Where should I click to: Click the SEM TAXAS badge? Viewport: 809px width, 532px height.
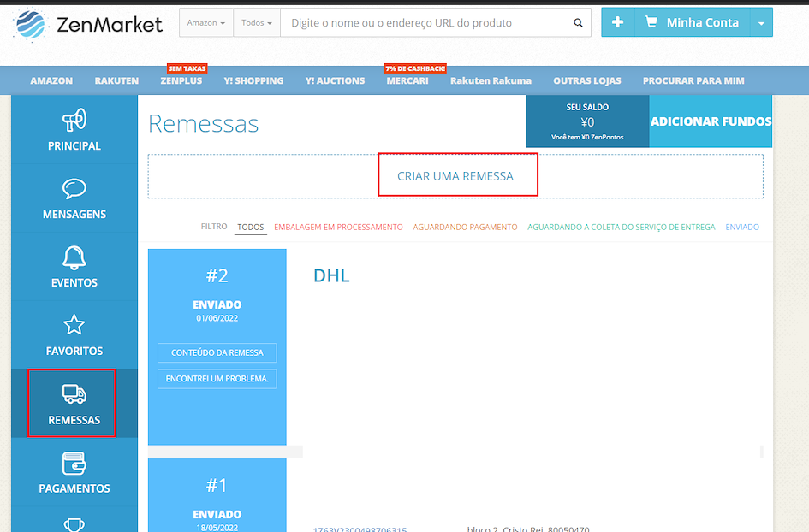click(x=187, y=68)
